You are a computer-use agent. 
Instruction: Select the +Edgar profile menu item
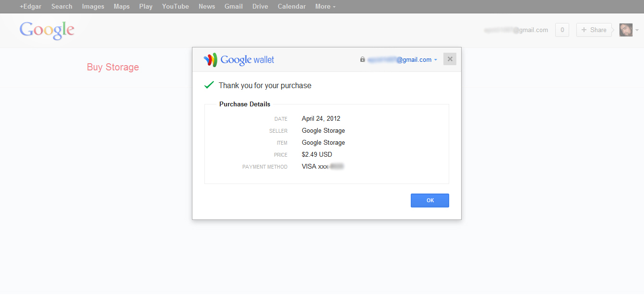click(30, 6)
